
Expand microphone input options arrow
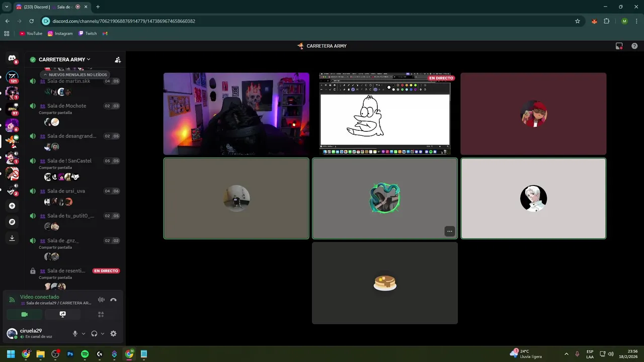[84, 333]
